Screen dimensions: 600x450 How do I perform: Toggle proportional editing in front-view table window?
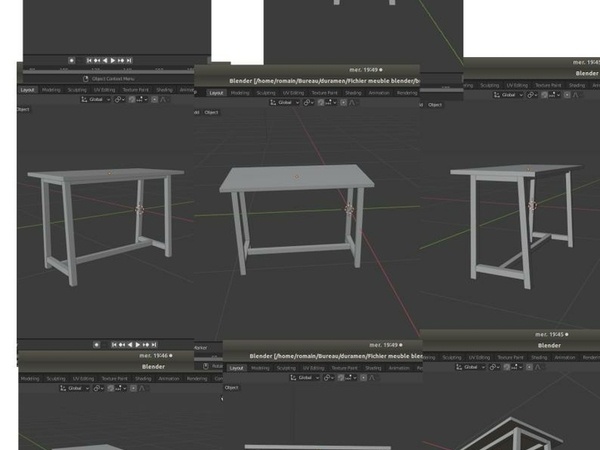click(x=345, y=102)
